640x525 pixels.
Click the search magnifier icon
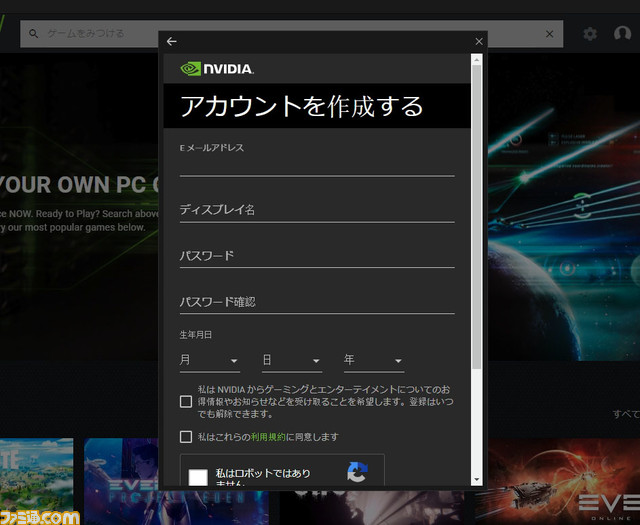[33, 33]
